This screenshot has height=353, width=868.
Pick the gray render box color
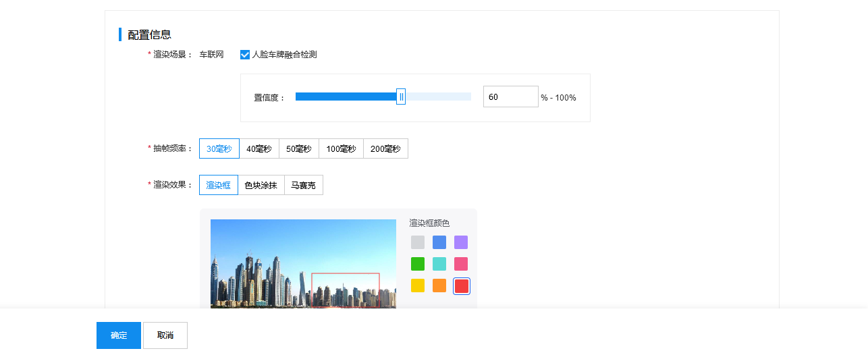(418, 242)
